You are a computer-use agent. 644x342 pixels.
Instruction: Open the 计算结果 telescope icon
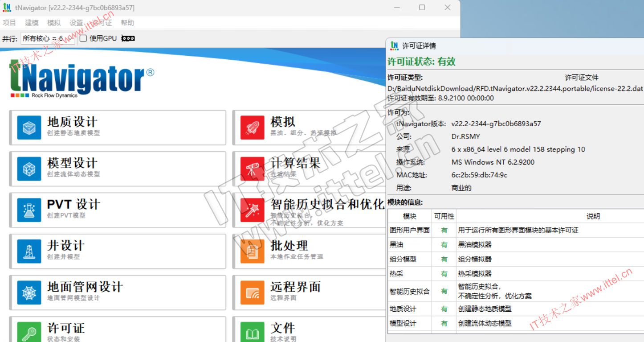click(x=253, y=169)
